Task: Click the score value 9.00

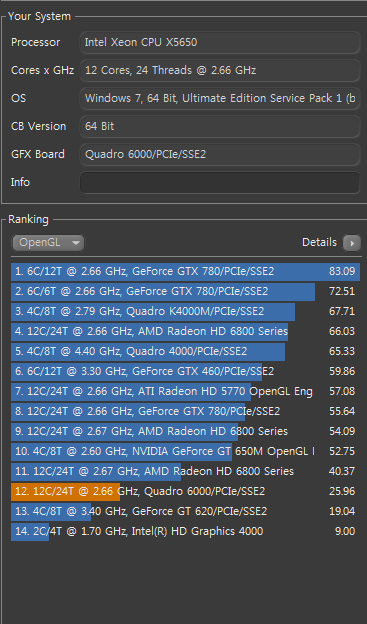Action: (345, 531)
